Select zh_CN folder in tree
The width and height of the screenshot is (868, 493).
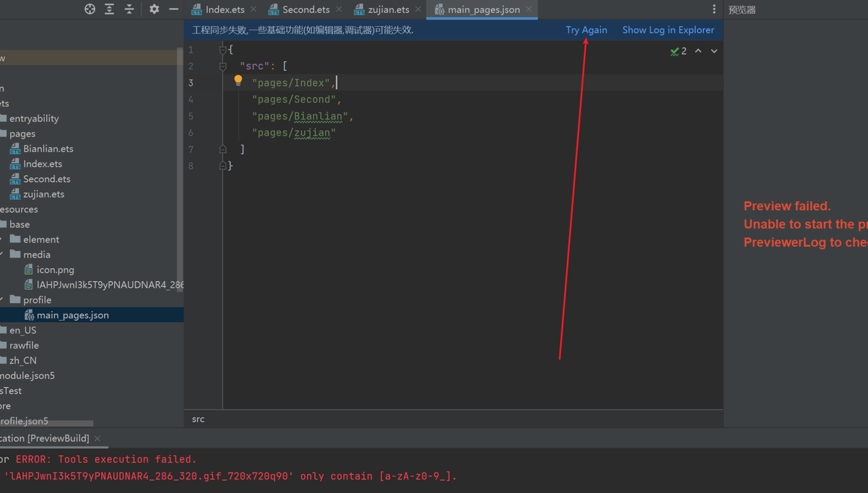click(22, 360)
